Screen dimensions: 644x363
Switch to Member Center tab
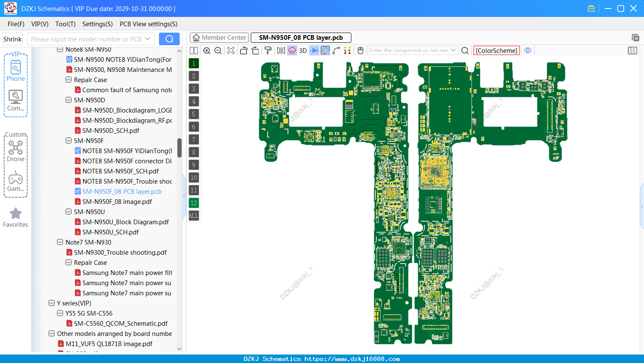[219, 38]
